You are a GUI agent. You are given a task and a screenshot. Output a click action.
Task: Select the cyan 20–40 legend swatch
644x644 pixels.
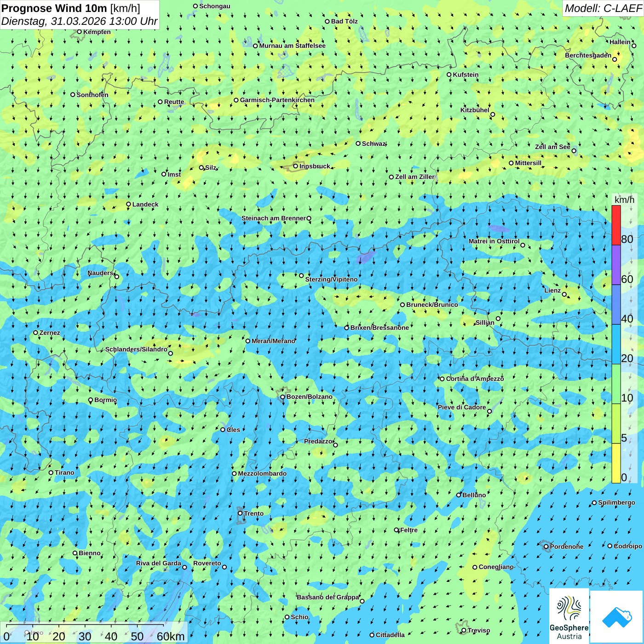coord(616,345)
